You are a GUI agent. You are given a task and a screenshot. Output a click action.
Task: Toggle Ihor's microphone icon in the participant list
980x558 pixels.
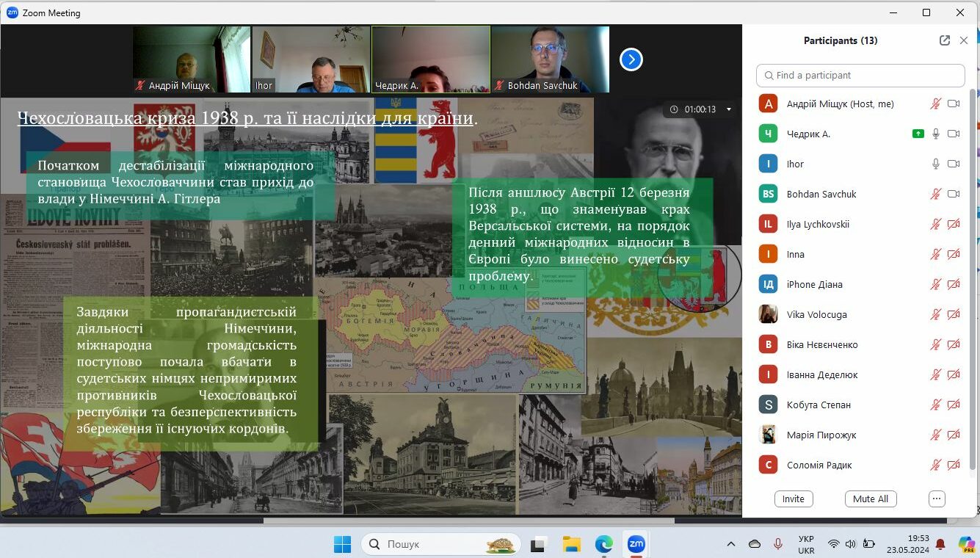936,164
